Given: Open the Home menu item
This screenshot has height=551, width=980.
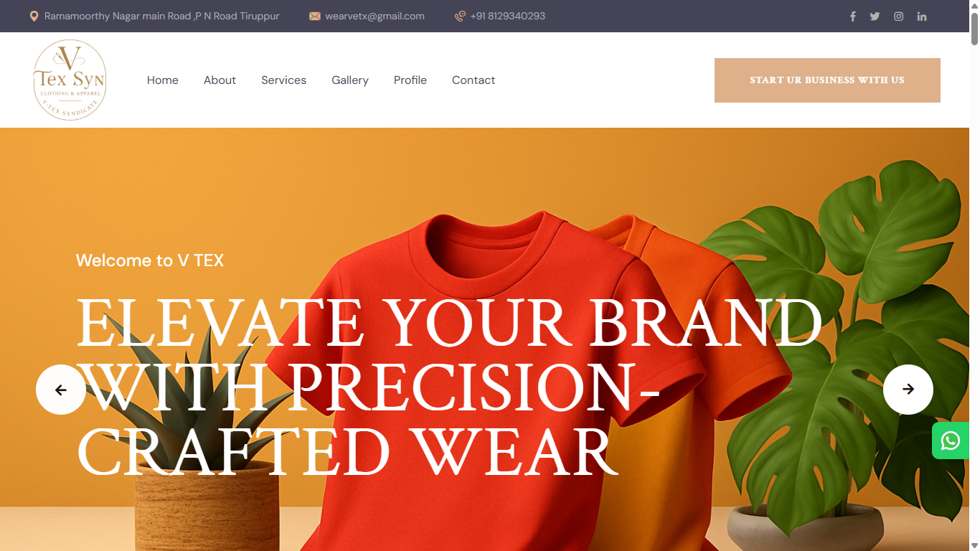Looking at the screenshot, I should click(163, 80).
